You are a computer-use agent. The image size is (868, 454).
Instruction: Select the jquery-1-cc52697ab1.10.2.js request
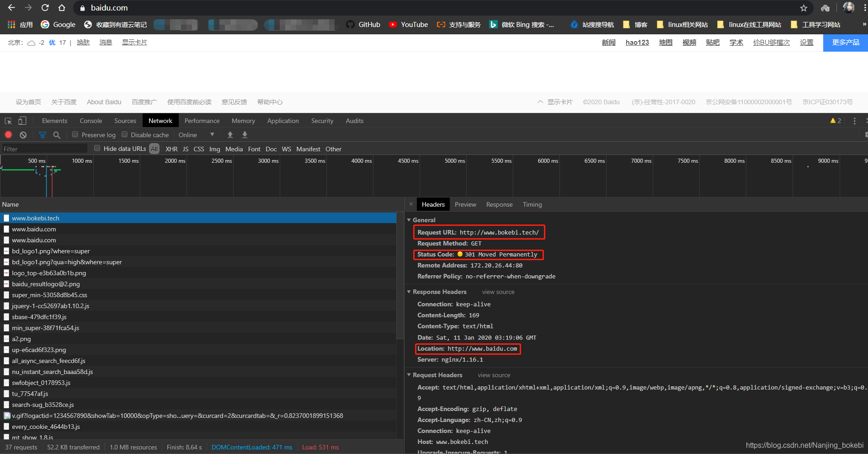click(x=198, y=306)
